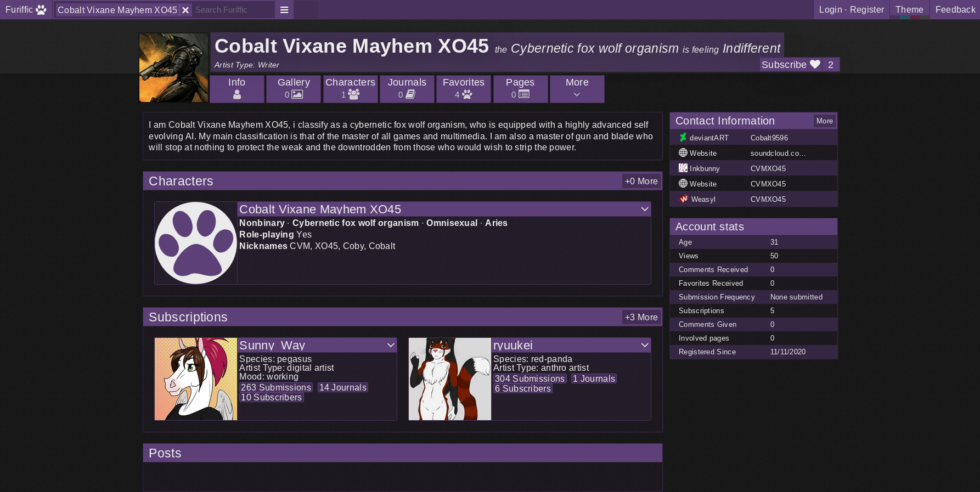
Task: Click Artist Type: Writer text
Action: (246, 65)
